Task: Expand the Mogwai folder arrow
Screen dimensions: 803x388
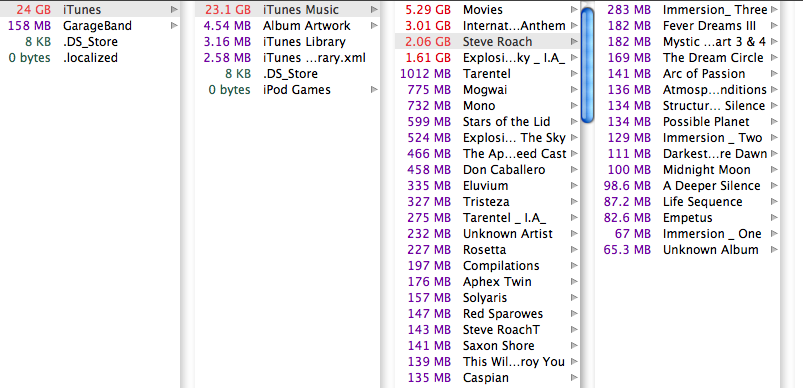Action: click(575, 90)
